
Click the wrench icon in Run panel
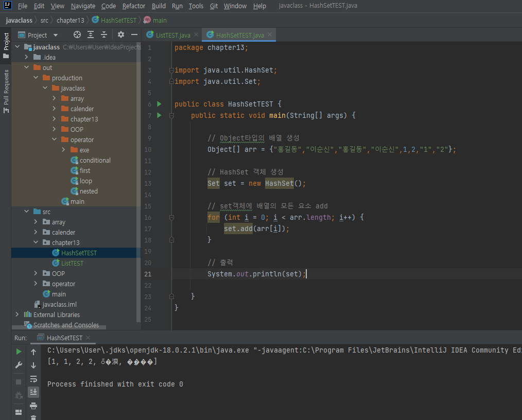coord(19,365)
